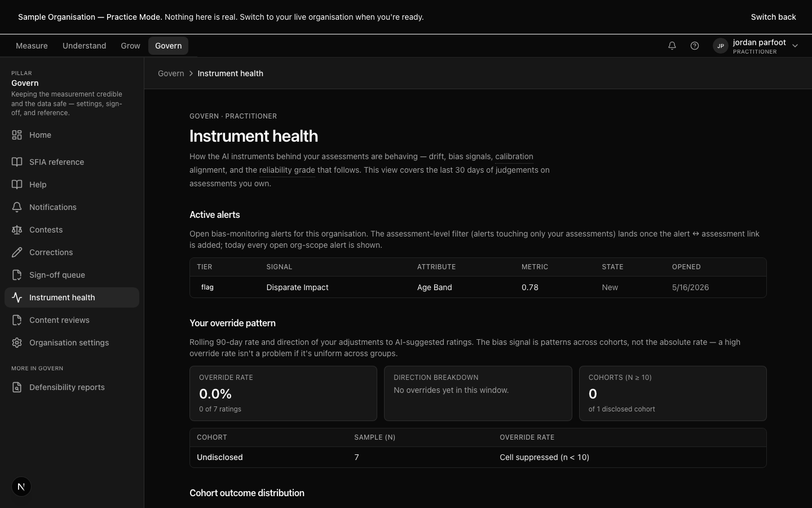Click the Undisclosed cohort row

click(x=478, y=457)
